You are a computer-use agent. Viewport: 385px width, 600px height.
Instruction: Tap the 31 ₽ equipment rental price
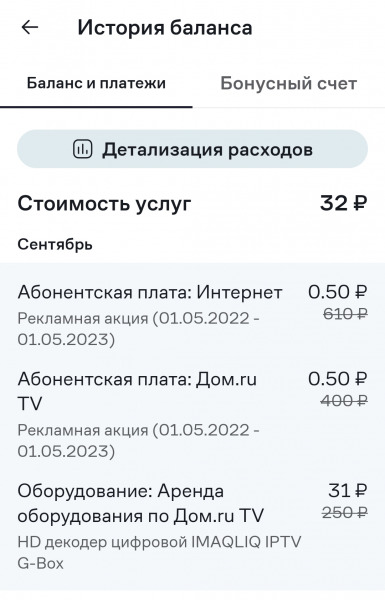click(x=347, y=491)
